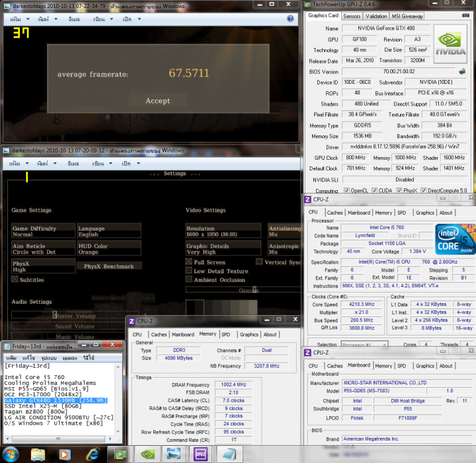Toggle the Subtitles checkbox
476x463 pixels.
pos(15,279)
